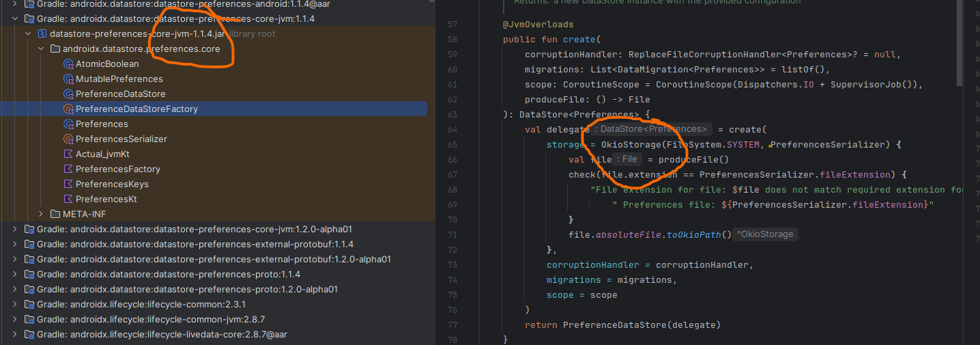Click the AtomicBoolean class icon
980x345 pixels.
pos(68,64)
